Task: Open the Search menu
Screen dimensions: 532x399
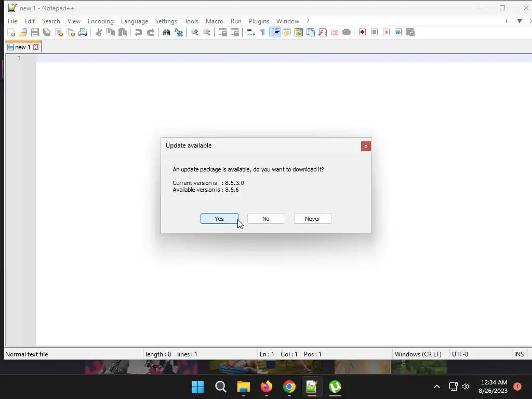Action: coord(51,21)
